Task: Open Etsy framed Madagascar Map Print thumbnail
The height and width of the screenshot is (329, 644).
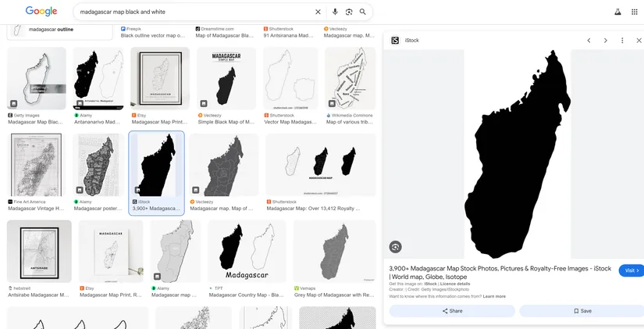Action: pos(160,78)
